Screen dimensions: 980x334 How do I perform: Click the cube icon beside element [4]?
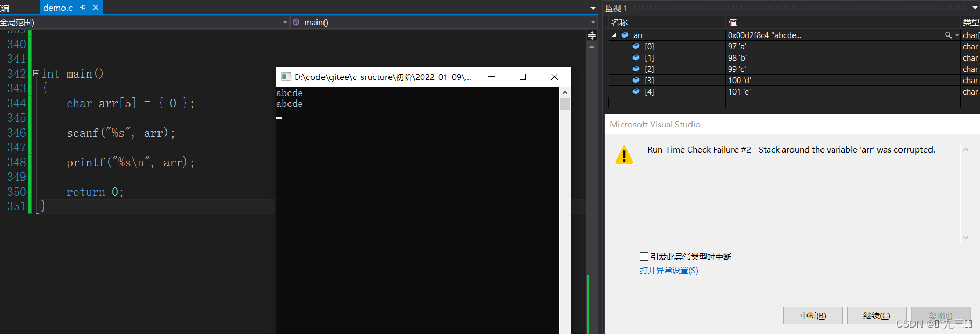pyautogui.click(x=636, y=92)
